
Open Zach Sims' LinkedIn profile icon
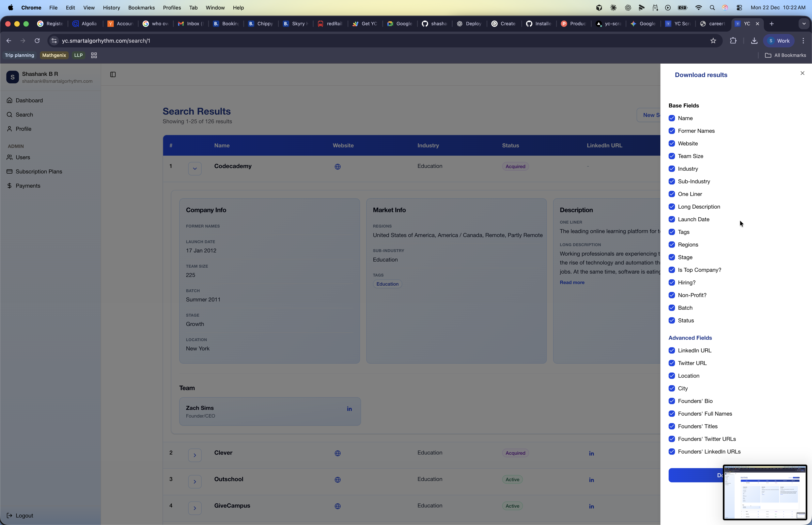(349, 408)
